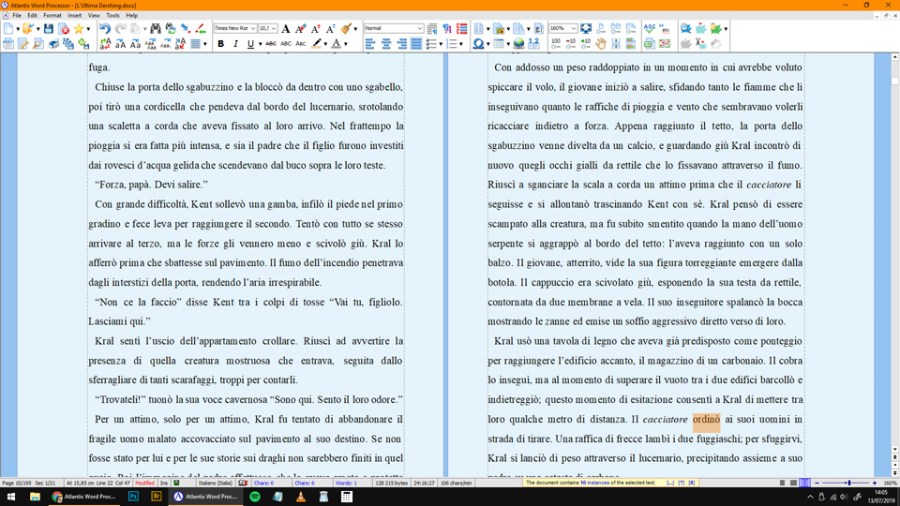Click the spell check ABC icon
Screen dimensions: 900x506
coord(649,29)
